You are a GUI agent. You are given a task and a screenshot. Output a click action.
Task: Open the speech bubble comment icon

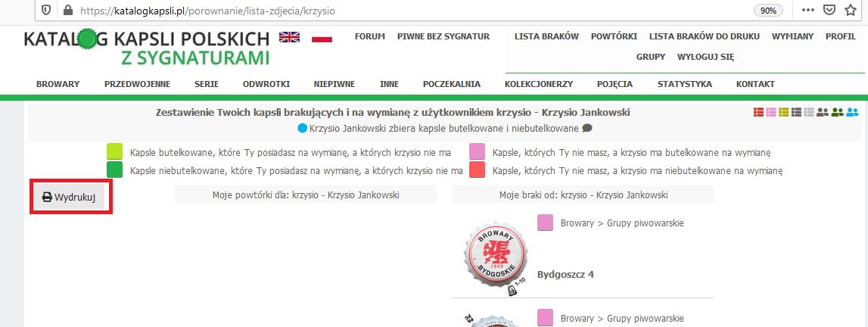click(587, 129)
